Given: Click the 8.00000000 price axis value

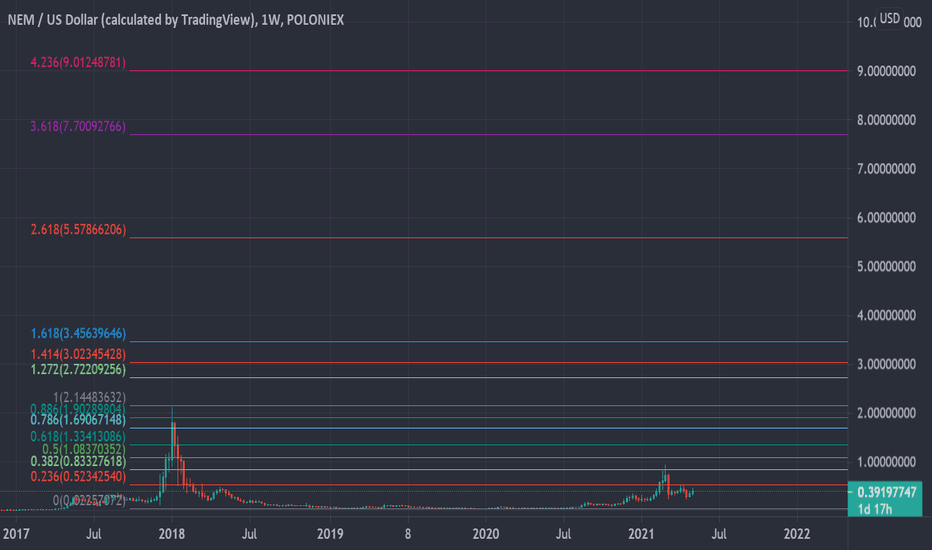Looking at the screenshot, I should click(x=886, y=120).
